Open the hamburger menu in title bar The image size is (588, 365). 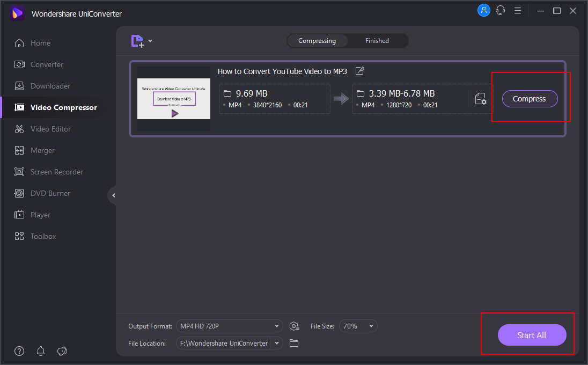coord(518,11)
